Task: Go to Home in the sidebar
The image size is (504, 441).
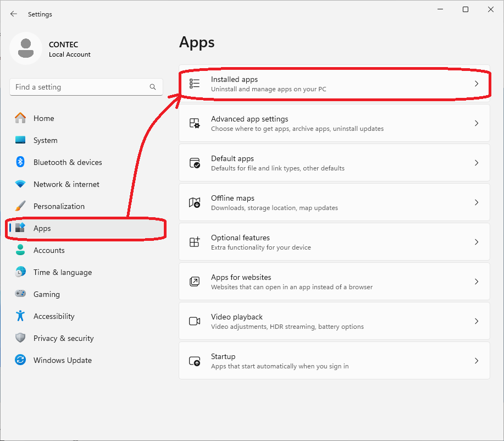Action: point(44,118)
